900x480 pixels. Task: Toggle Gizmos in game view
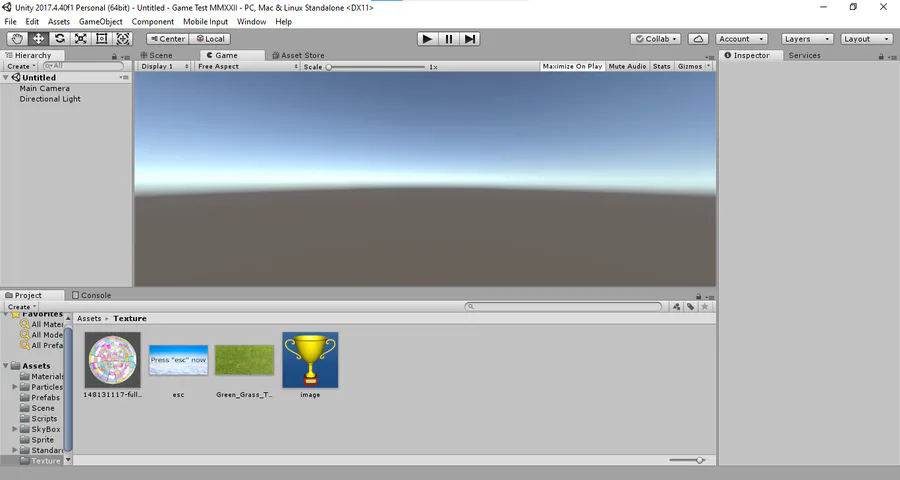pos(689,67)
